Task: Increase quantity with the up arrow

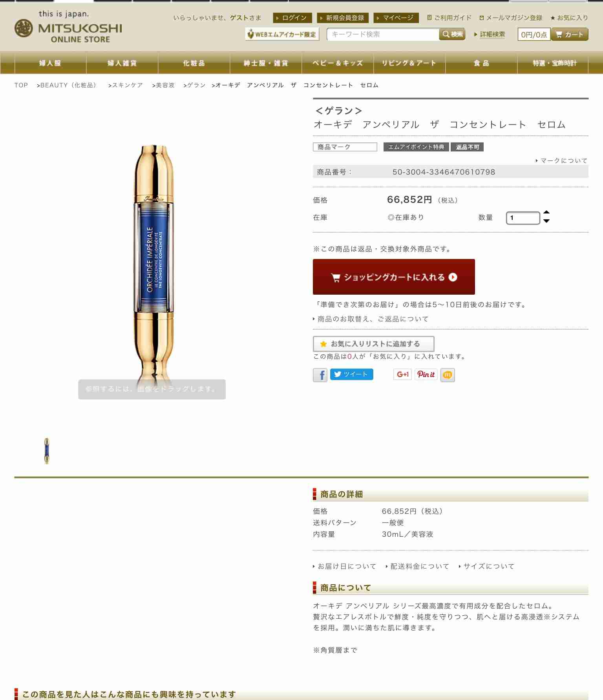Action: point(546,213)
